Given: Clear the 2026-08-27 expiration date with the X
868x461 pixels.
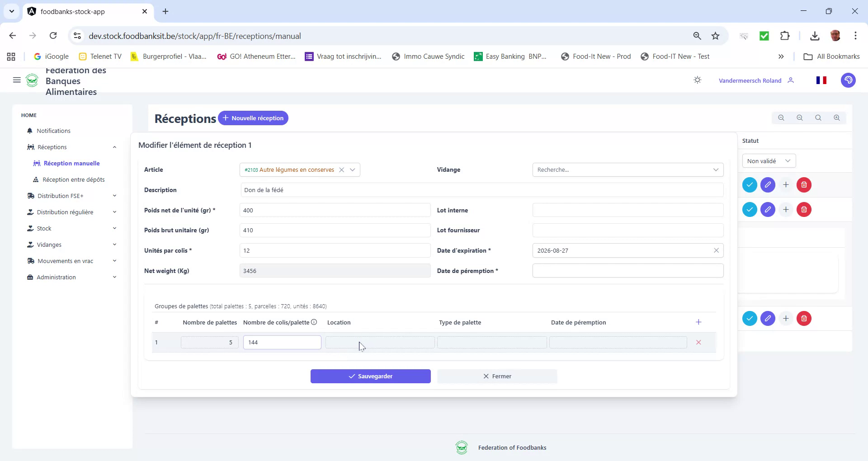Looking at the screenshot, I should click(x=716, y=250).
